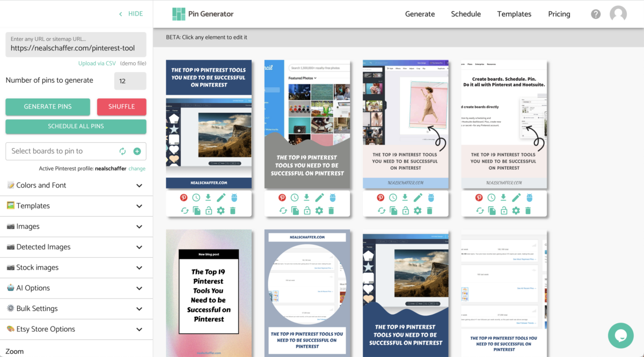Toggle the lock icon under the first pin

tap(209, 210)
